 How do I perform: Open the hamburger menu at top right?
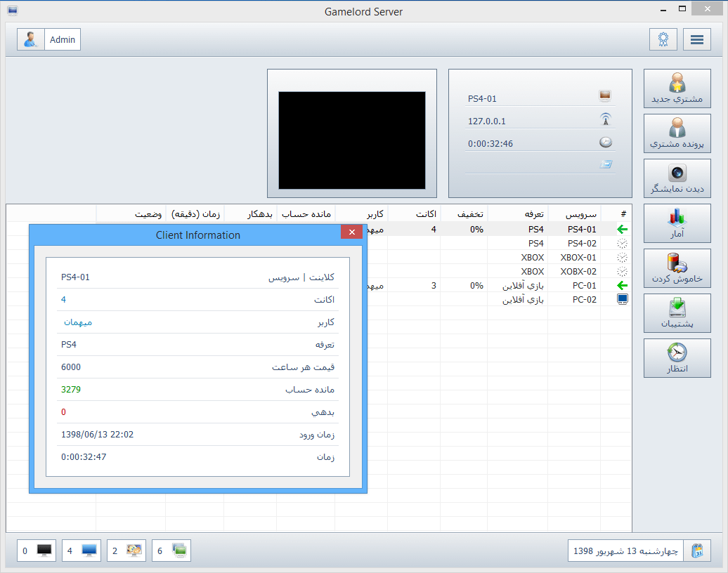pyautogui.click(x=697, y=39)
